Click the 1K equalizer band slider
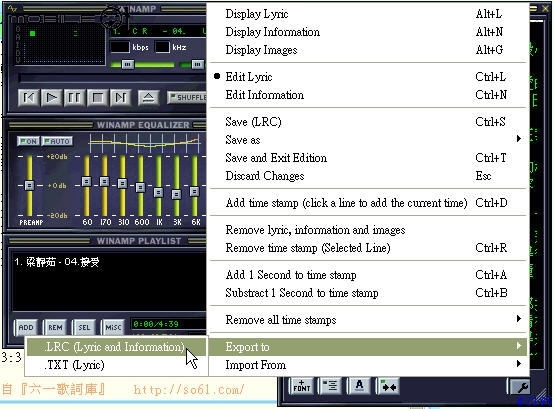 click(x=158, y=192)
